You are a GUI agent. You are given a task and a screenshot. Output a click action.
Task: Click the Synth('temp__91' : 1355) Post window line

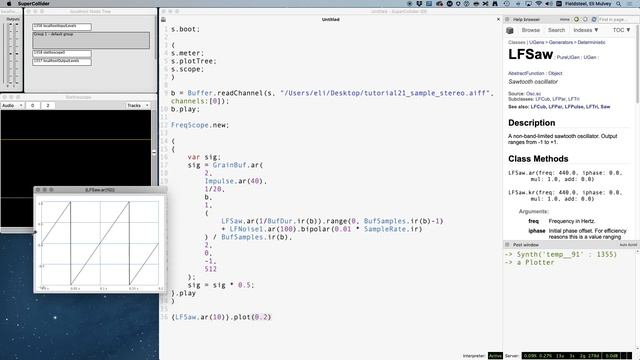561,254
